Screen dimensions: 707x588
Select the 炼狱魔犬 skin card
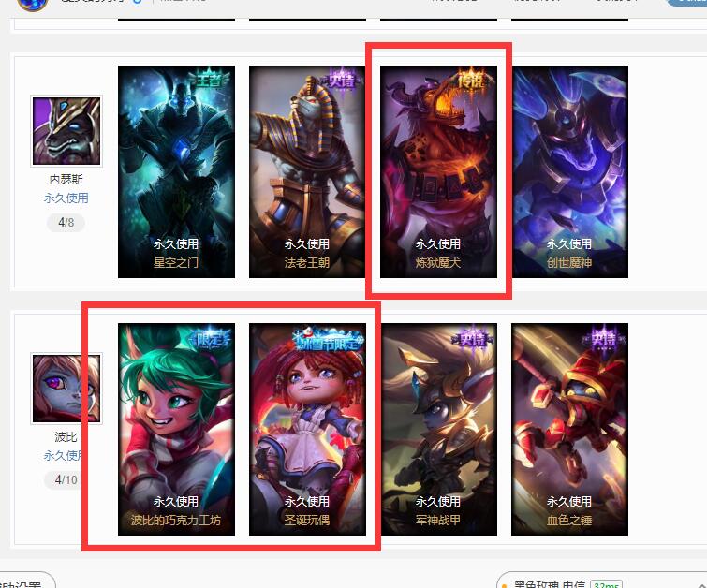click(x=439, y=171)
